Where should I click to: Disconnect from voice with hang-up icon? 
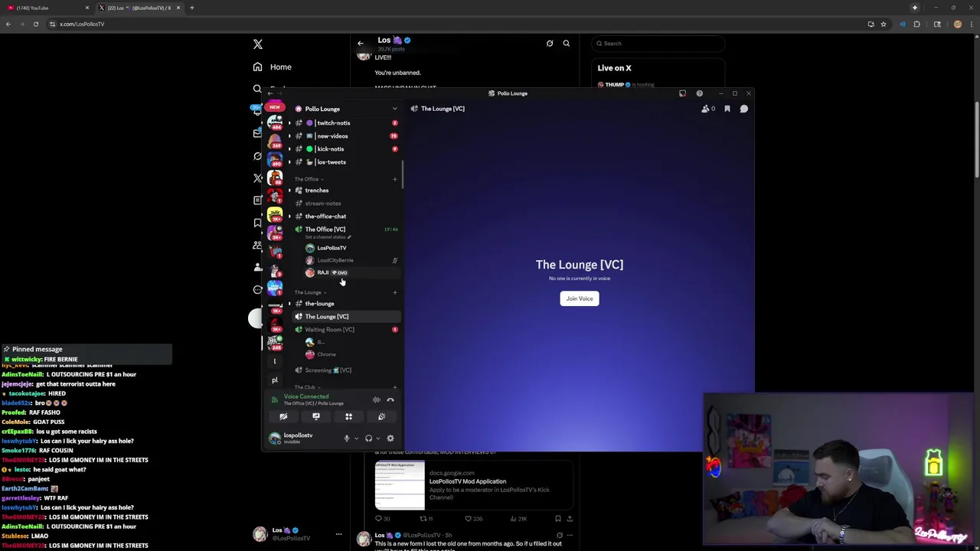click(x=390, y=399)
